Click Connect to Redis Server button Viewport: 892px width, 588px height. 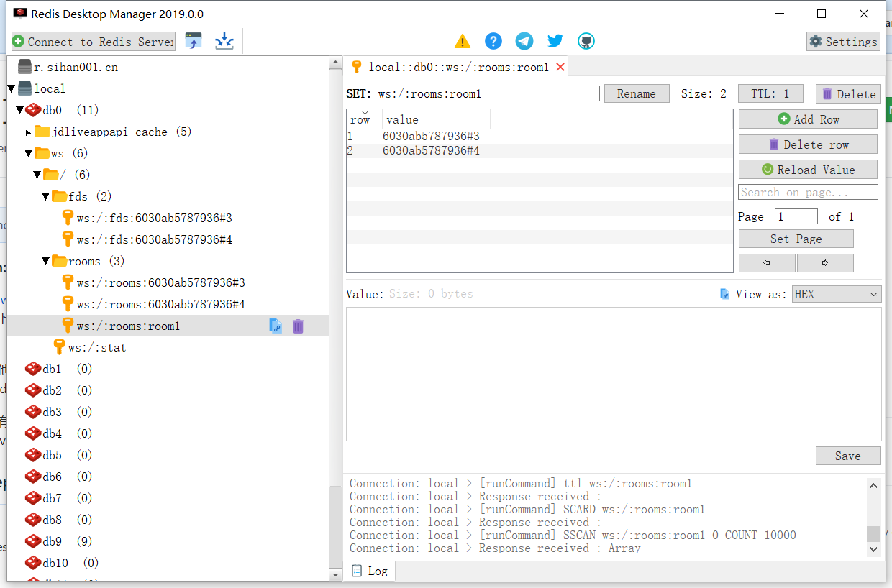[94, 42]
